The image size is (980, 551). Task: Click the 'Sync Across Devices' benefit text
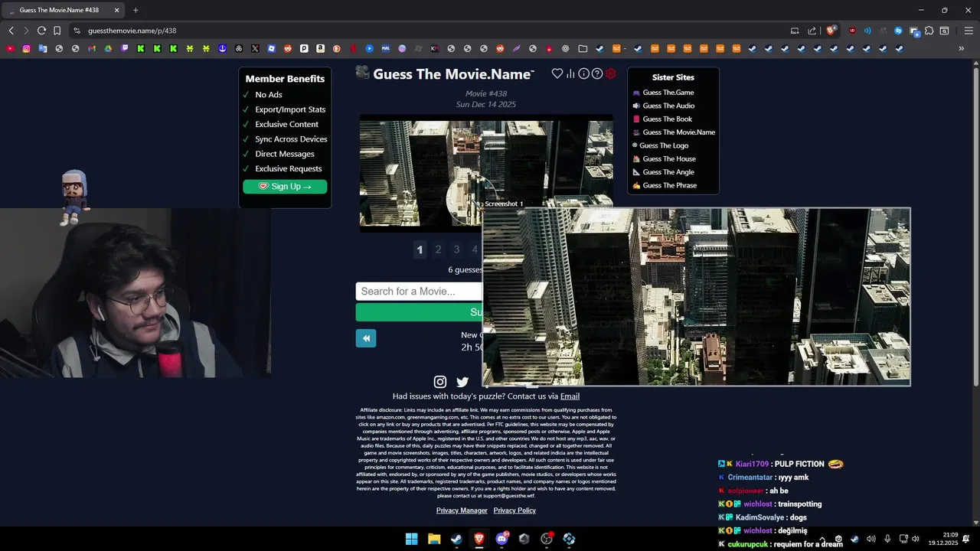coord(291,139)
